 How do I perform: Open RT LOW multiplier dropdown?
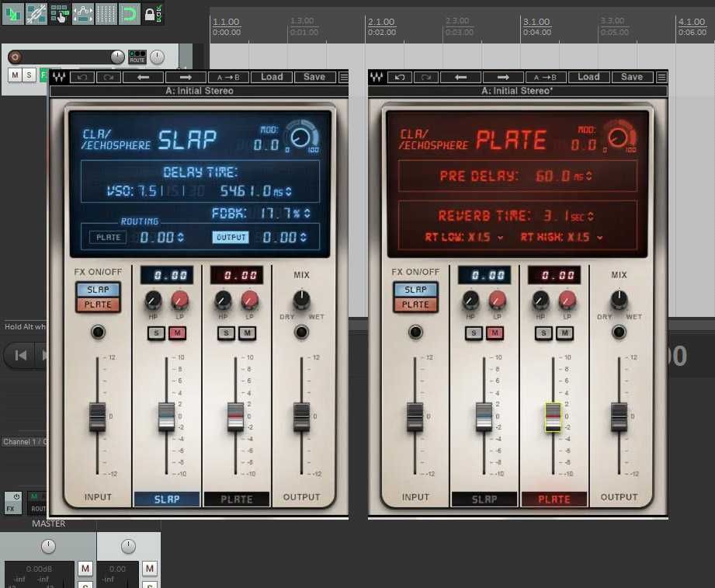pos(501,238)
